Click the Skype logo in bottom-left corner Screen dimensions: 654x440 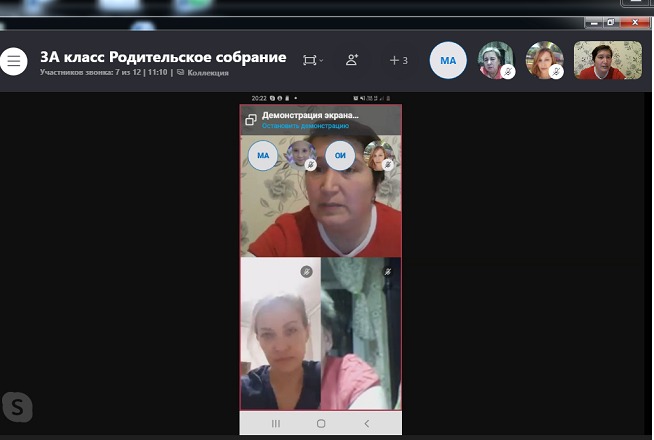[x=16, y=406]
